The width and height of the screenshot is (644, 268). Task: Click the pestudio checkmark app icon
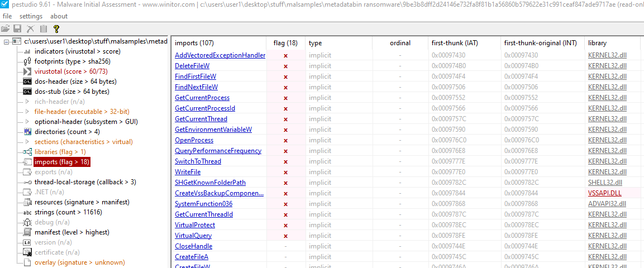click(4, 6)
